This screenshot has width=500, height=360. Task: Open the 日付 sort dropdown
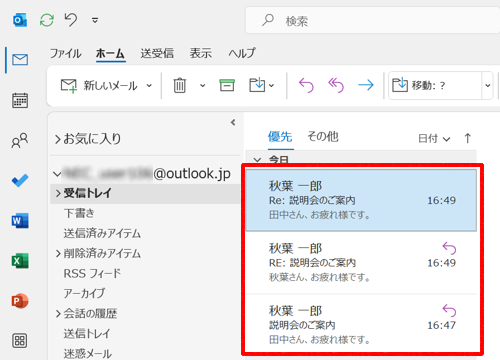point(434,138)
